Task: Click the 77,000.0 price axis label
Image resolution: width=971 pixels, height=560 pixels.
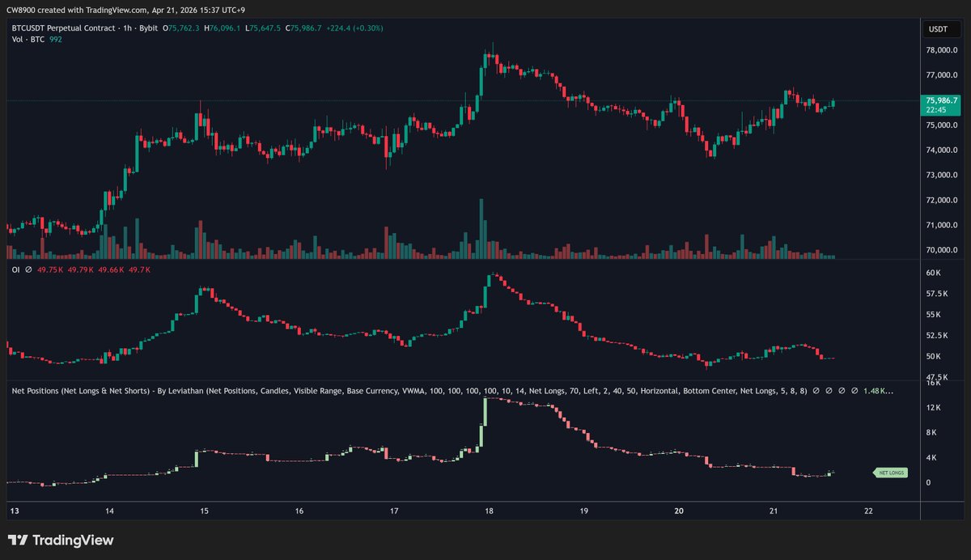Action: pos(940,75)
